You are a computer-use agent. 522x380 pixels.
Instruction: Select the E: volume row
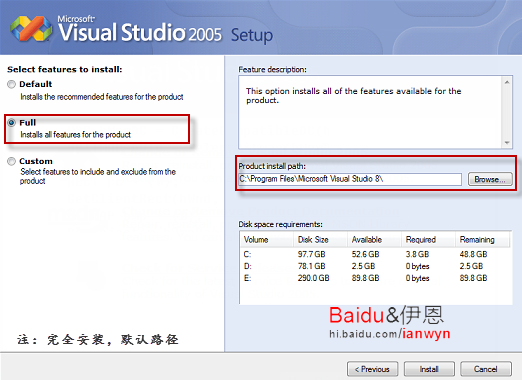tap(375, 278)
